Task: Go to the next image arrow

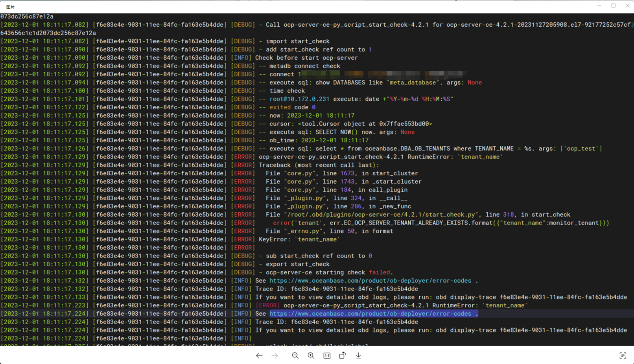Action: point(275,356)
